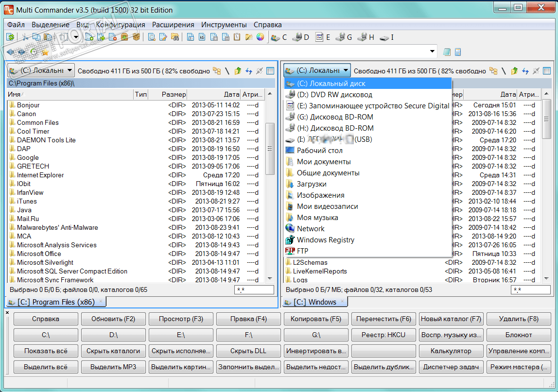This screenshot has width=558, height=392.
Task: Click the right panel root backslash icon
Action: coord(504,71)
